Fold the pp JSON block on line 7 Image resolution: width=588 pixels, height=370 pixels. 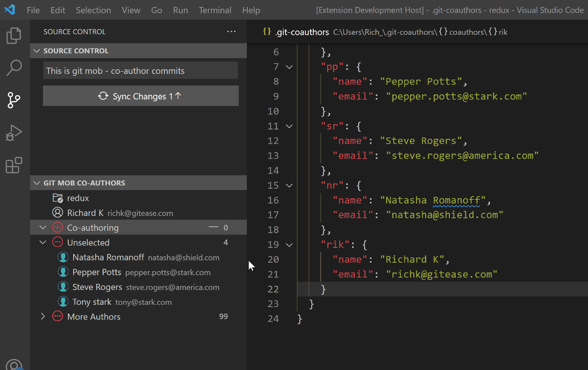[288, 67]
